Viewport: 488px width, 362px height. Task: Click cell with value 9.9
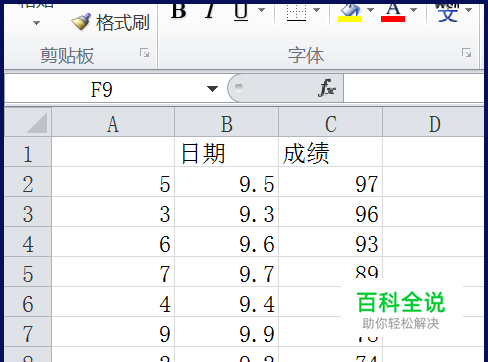coord(227,332)
